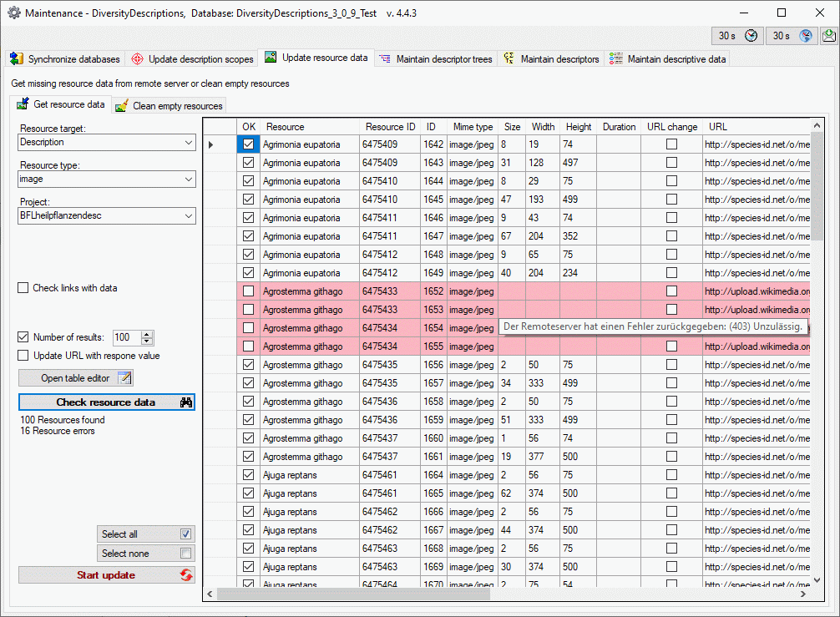Open the Project dropdown showing BFLheilpflanzendesc
This screenshot has width=840, height=617.
[x=188, y=216]
